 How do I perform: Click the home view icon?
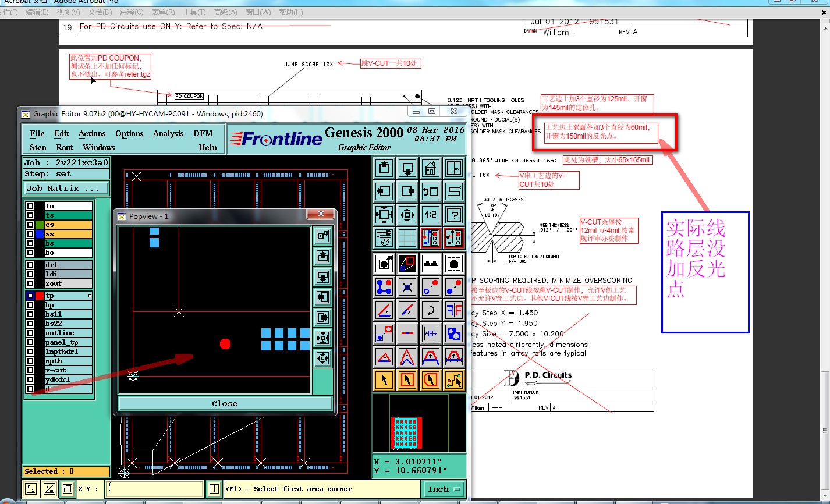pyautogui.click(x=431, y=168)
